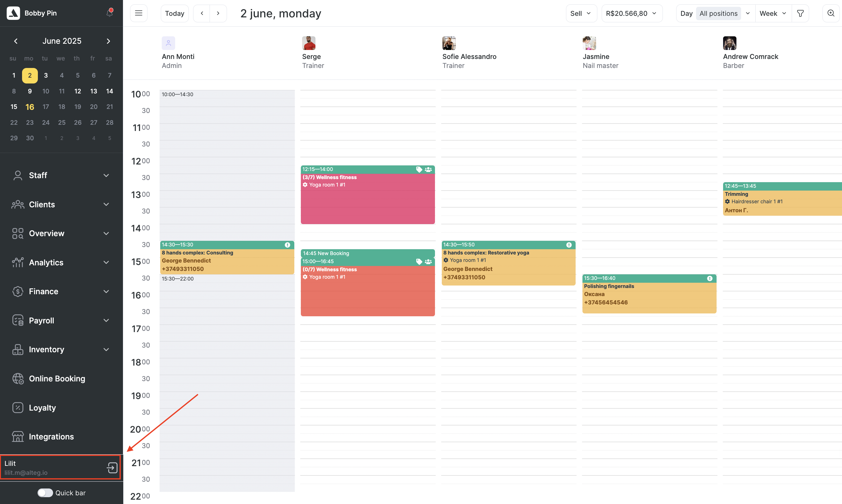
Task: Click the Clients group icon
Action: click(x=18, y=205)
